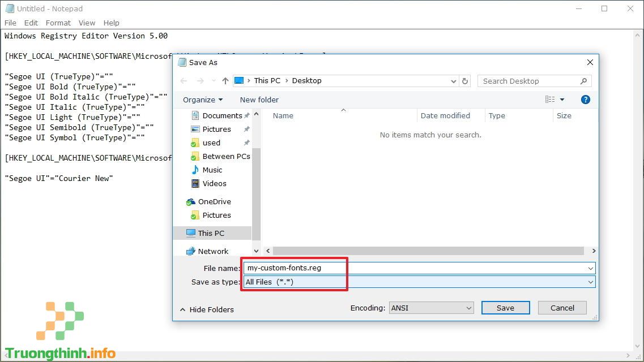Image resolution: width=644 pixels, height=362 pixels.
Task: Click This PC in the address breadcrumb
Action: (x=267, y=80)
